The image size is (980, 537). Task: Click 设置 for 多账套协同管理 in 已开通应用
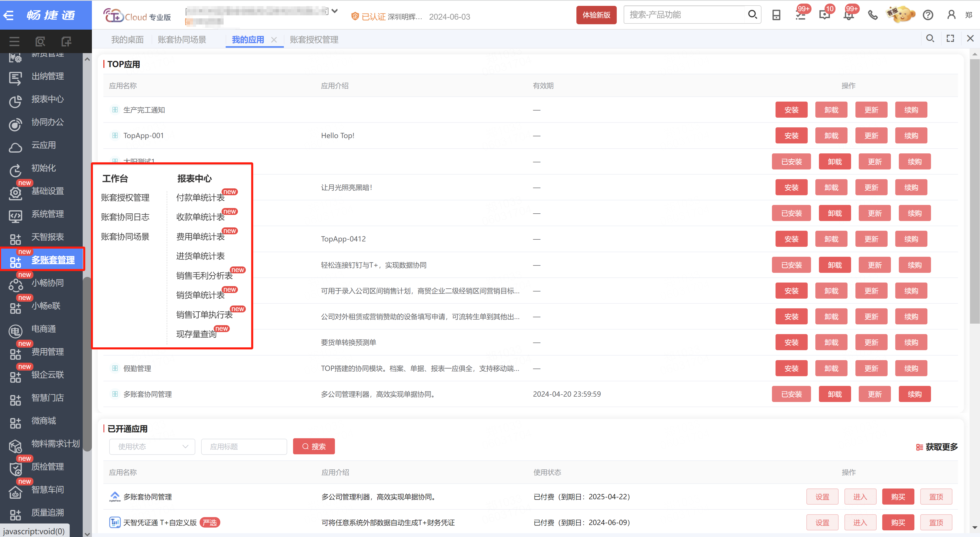coord(822,497)
